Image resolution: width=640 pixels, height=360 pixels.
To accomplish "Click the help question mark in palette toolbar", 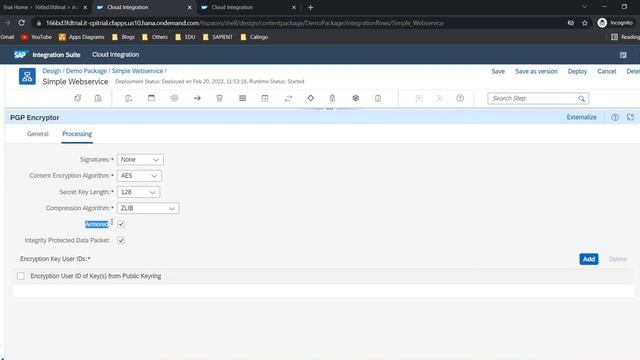I will pos(460,98).
